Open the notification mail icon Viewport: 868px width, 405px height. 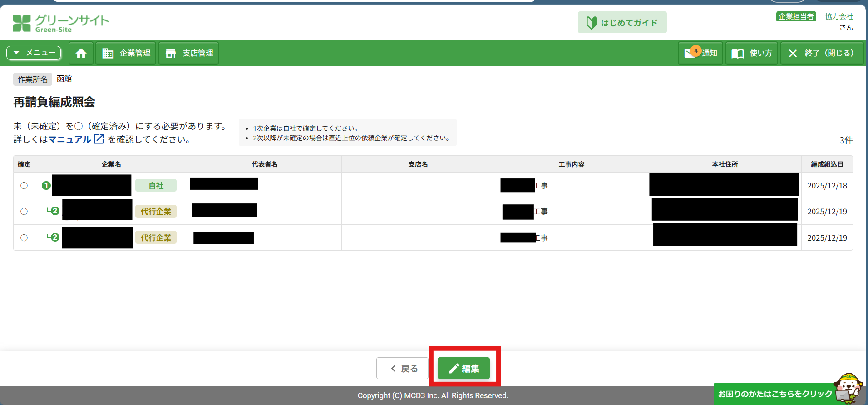point(690,53)
